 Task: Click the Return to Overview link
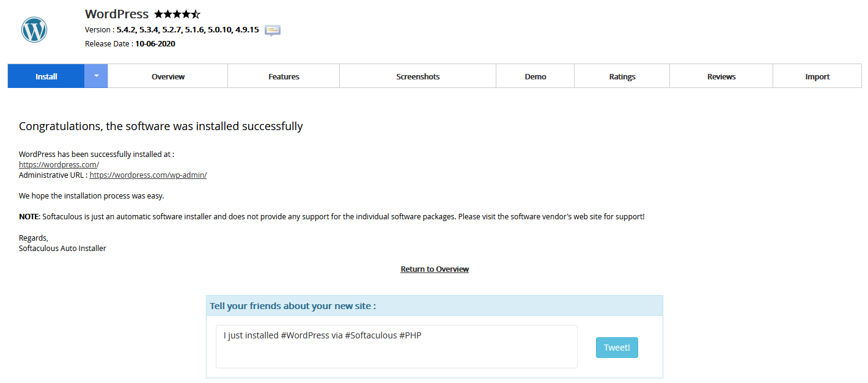[434, 269]
